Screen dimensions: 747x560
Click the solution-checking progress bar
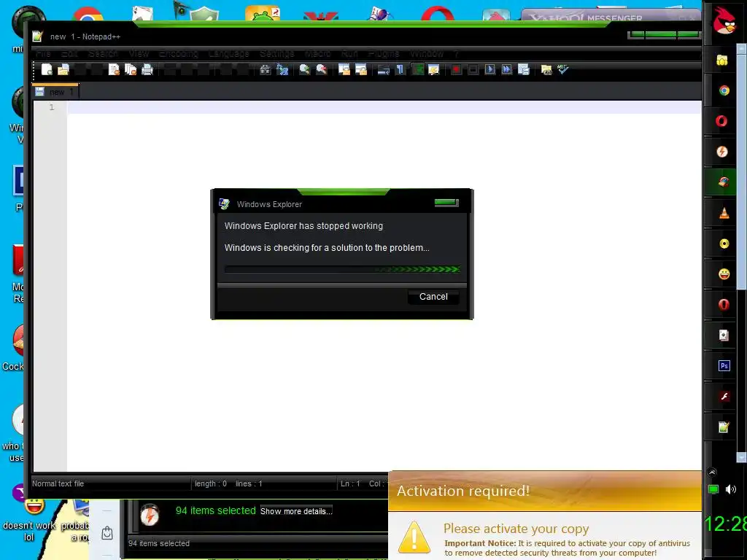(342, 270)
